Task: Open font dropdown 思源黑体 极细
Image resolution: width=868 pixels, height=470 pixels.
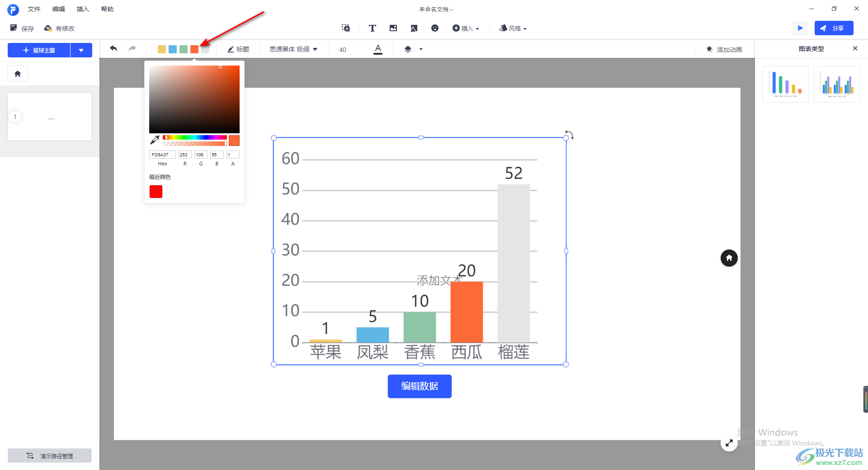Action: click(293, 49)
